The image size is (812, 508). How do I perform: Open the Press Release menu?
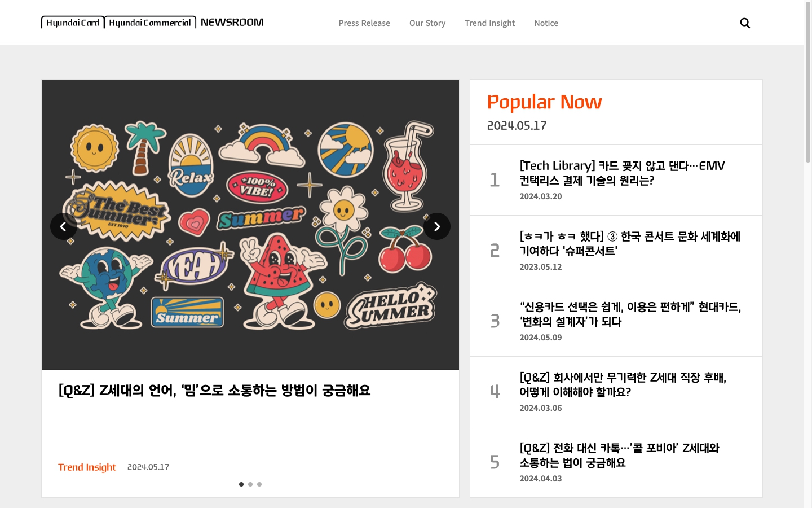(364, 23)
